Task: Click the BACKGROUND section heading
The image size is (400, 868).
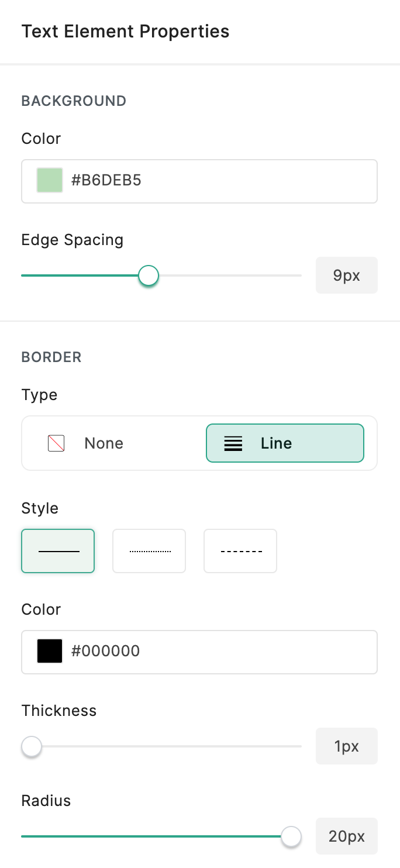Action: 74,101
